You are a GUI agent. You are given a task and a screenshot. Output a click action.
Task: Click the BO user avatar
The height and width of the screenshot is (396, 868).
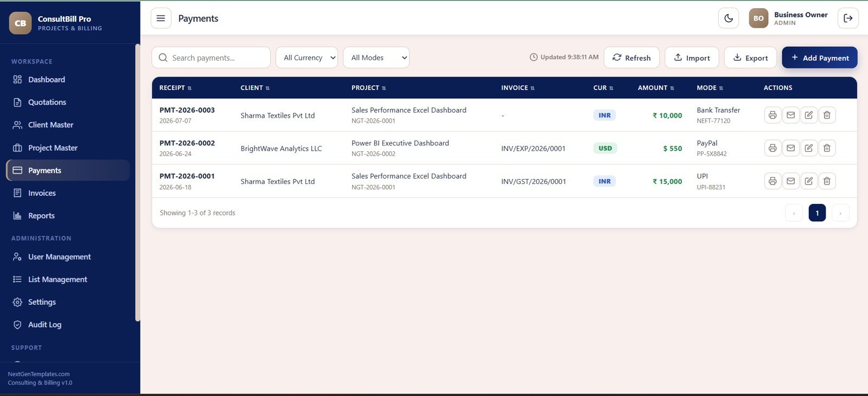click(758, 18)
